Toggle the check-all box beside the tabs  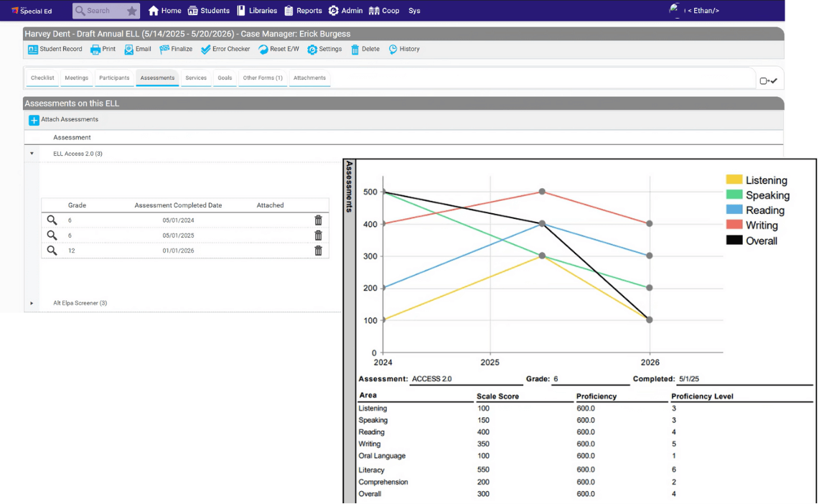768,81
